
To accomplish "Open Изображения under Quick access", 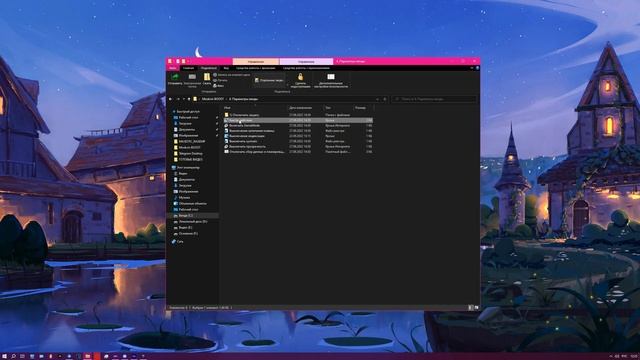I will pyautogui.click(x=186, y=136).
